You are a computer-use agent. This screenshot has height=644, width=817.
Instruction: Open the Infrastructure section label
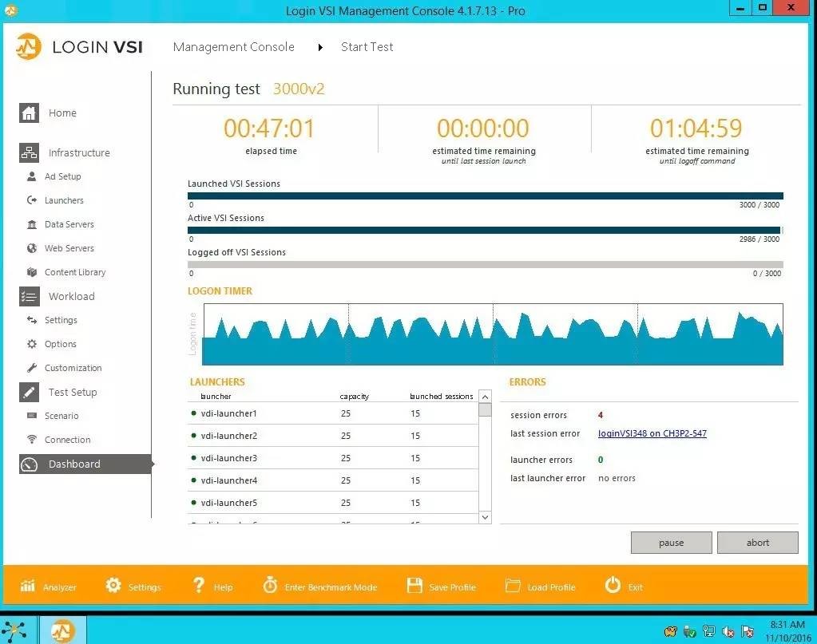79,152
